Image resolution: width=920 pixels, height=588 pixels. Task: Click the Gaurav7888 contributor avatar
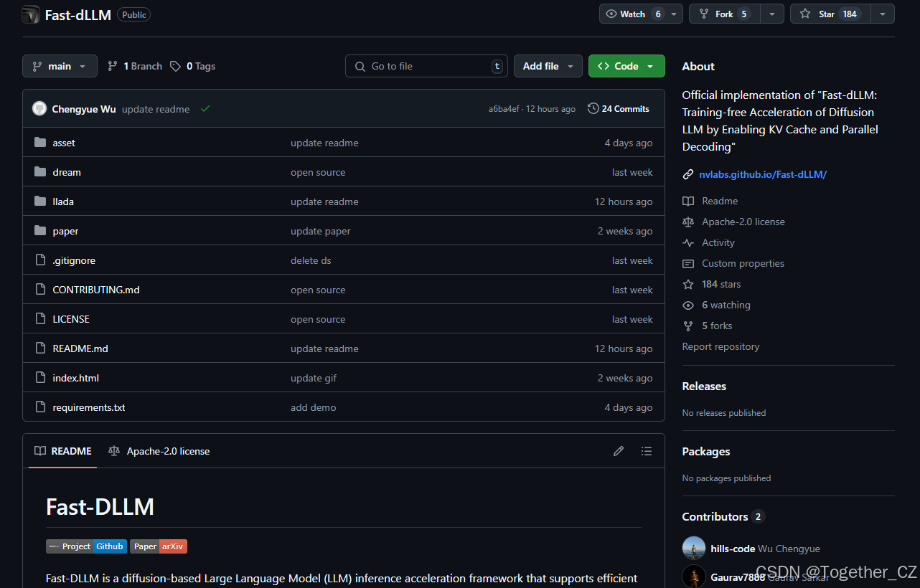tap(694, 577)
